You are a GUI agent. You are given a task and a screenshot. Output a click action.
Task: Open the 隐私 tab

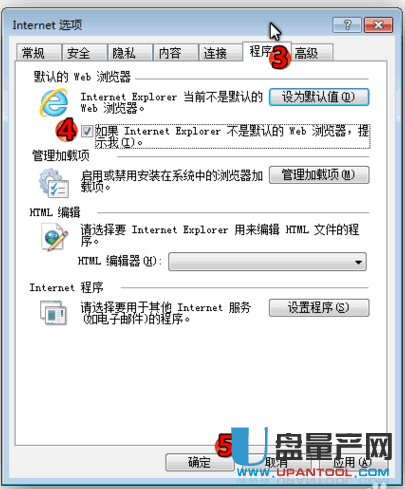(130, 53)
